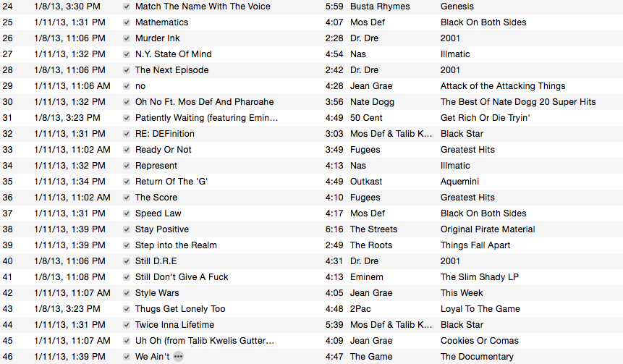Click album The Slim Shady LP
Screen dimensions: 623x364
(480, 277)
